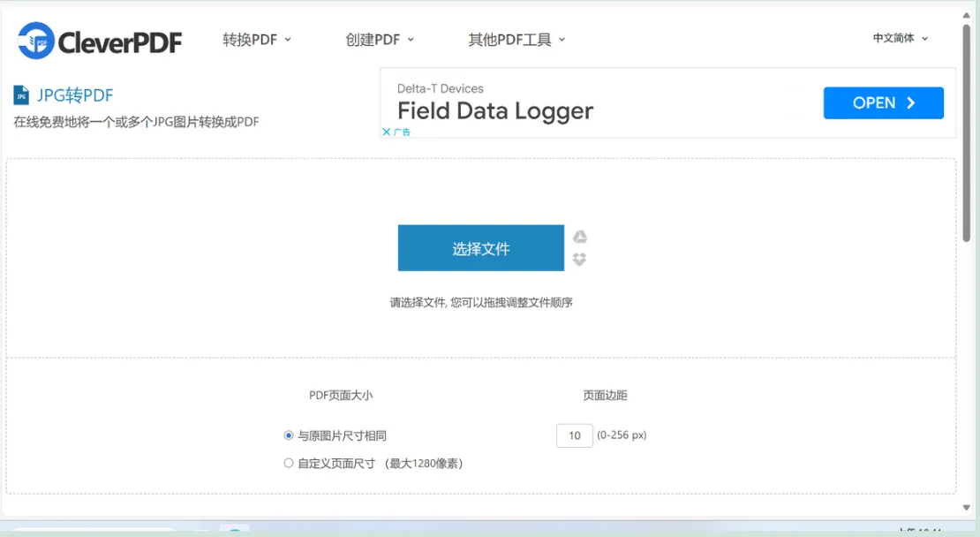
Task: Open the 创建PDF menu
Action: [x=380, y=40]
